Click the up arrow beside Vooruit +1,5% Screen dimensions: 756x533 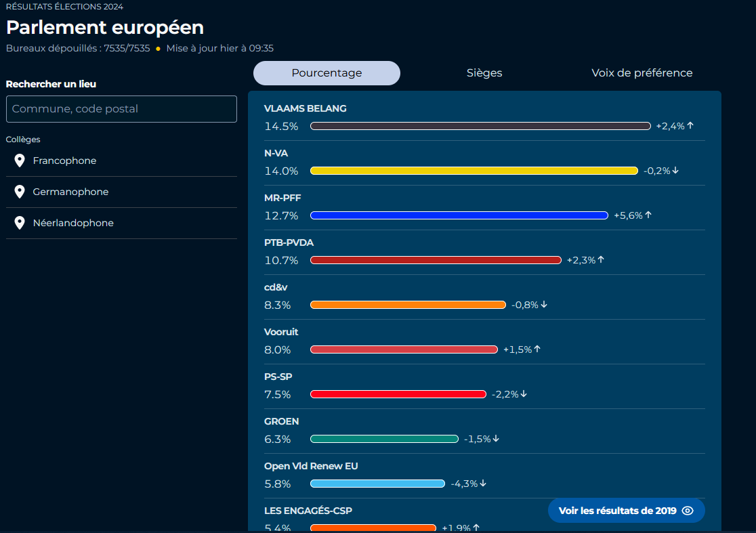click(x=538, y=349)
